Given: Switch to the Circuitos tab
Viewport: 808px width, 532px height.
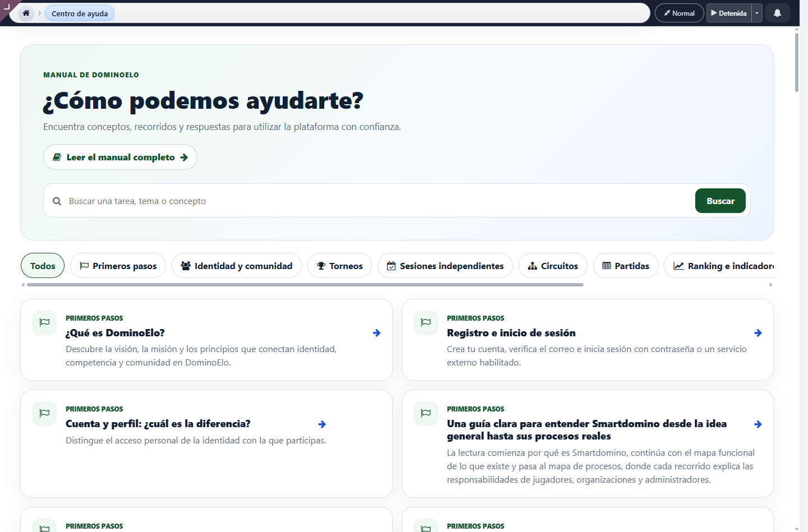Looking at the screenshot, I should [553, 266].
